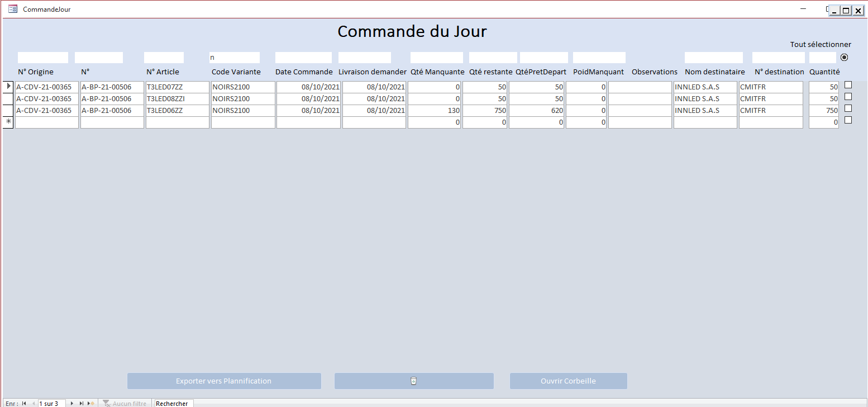Click Observations cell in T3LED07ZZ row
Image resolution: width=868 pixels, height=407 pixels.
pos(640,87)
